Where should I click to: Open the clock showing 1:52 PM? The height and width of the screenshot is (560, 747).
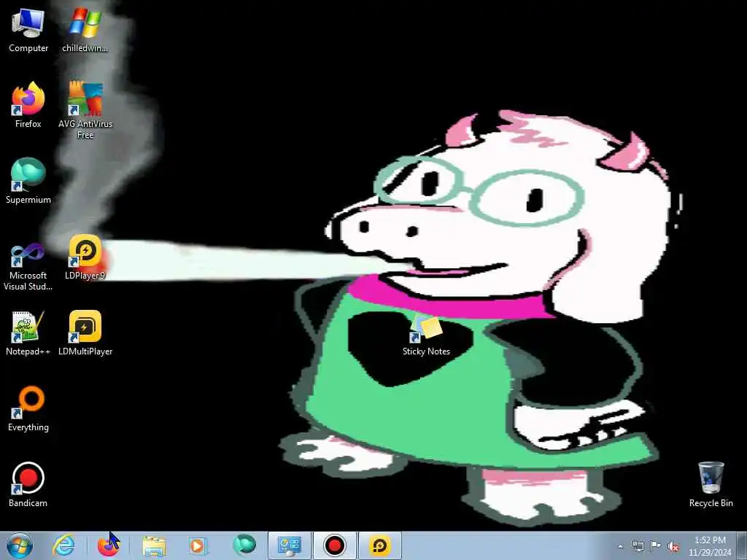point(710,546)
